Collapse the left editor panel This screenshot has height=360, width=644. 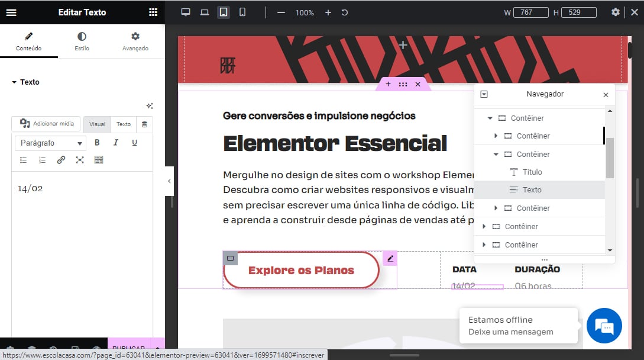pyautogui.click(x=169, y=181)
